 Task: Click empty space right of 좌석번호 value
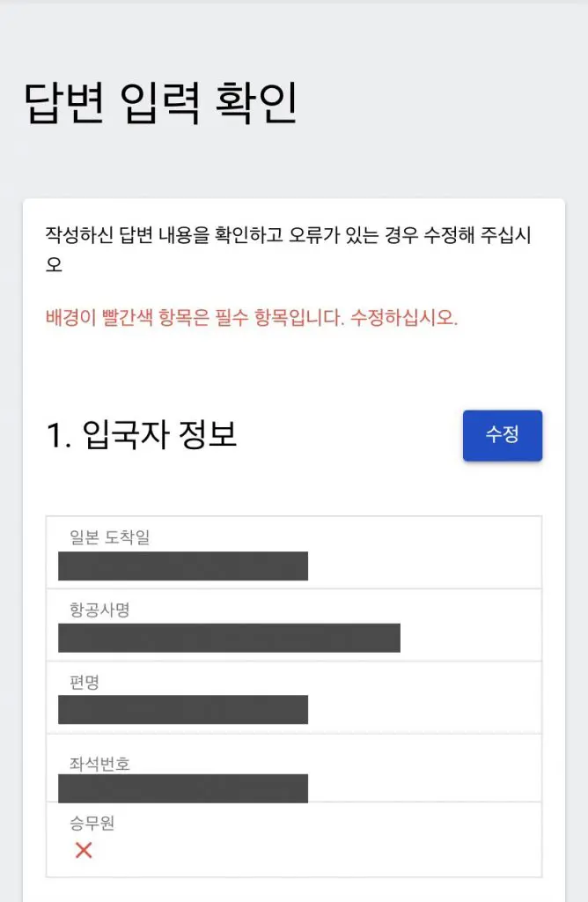tap(423, 788)
